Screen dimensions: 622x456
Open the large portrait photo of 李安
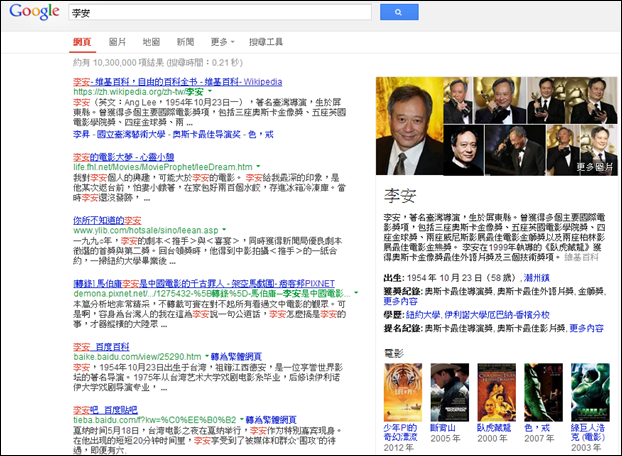[x=409, y=126]
